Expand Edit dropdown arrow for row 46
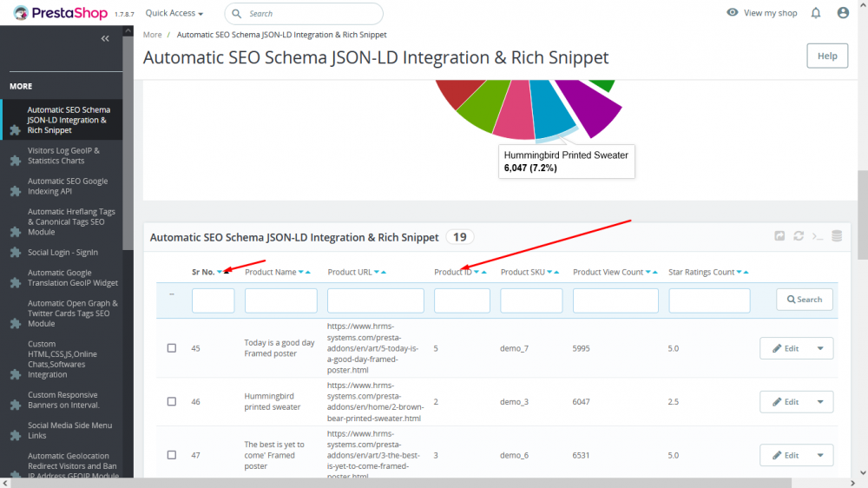The height and width of the screenshot is (488, 868). point(820,401)
